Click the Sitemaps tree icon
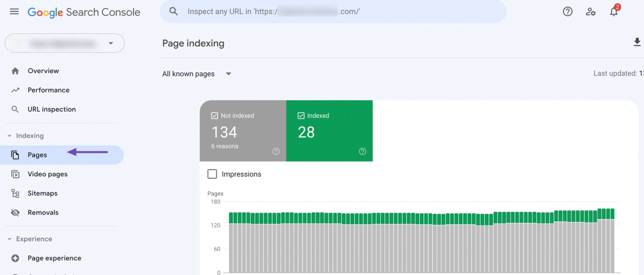644x275 pixels. click(x=15, y=193)
